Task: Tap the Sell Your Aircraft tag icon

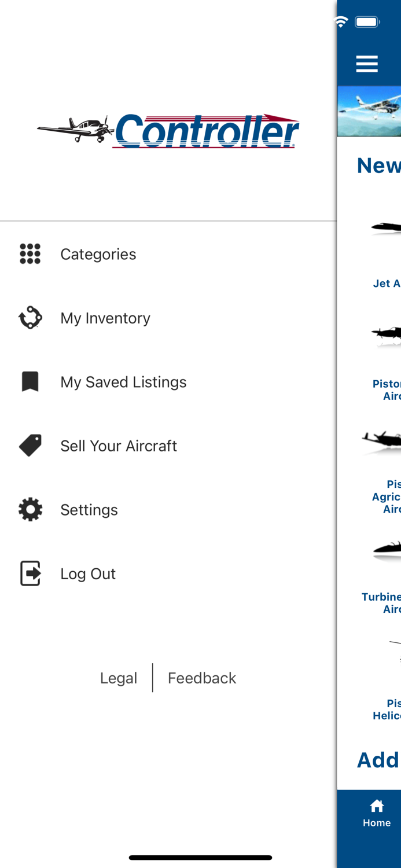Action: tap(30, 446)
